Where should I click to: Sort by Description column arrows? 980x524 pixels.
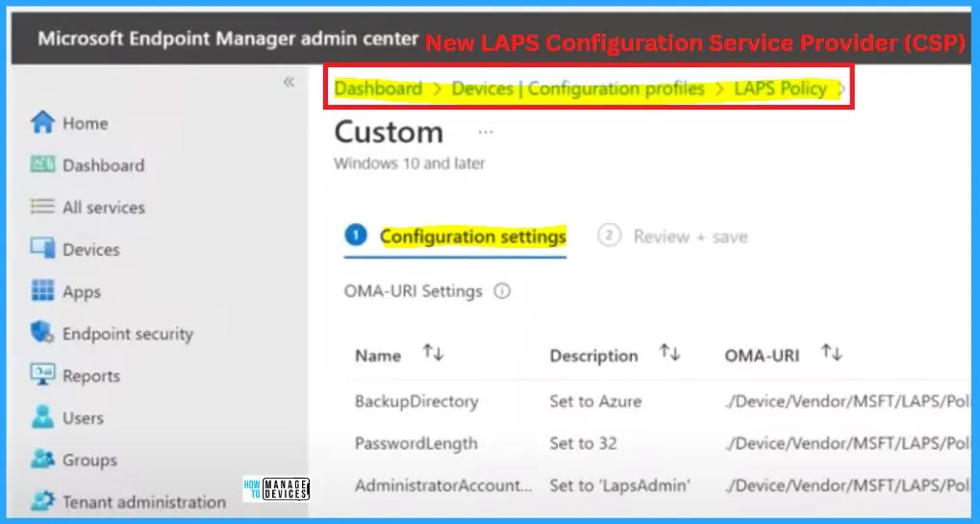tap(670, 354)
